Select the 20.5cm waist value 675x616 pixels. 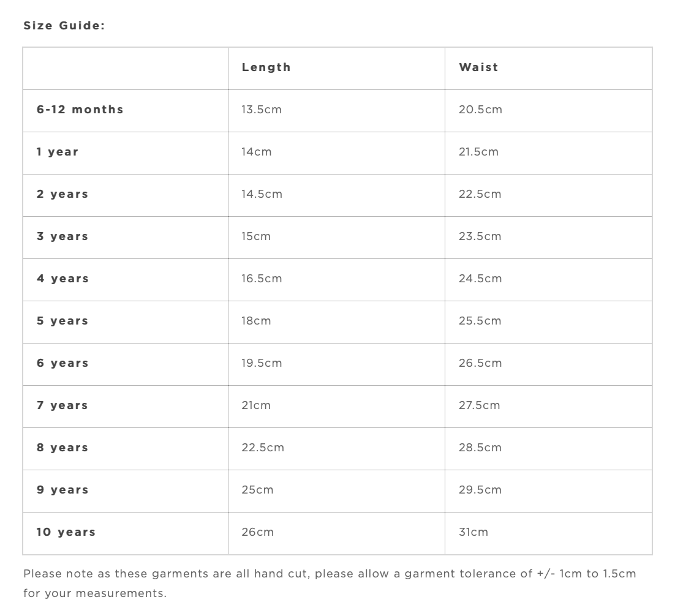480,110
